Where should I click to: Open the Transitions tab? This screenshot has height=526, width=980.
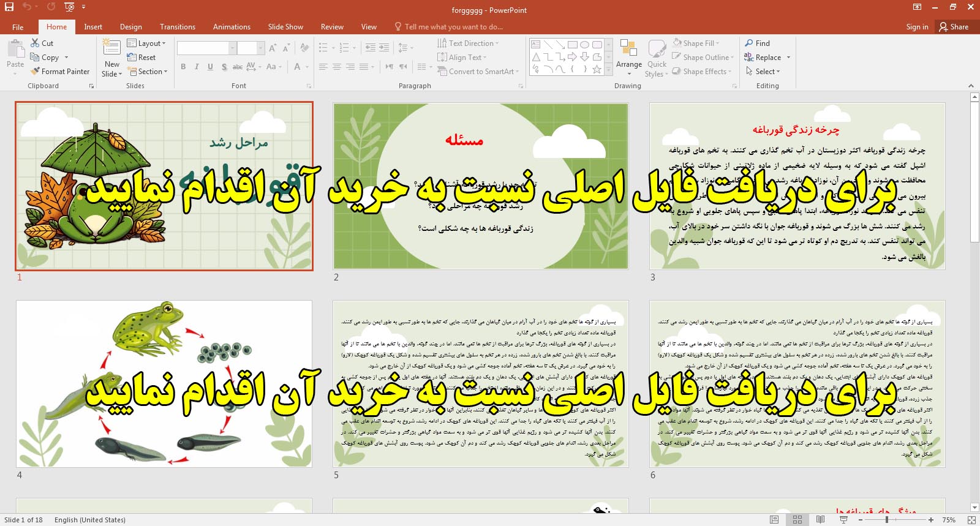[178, 26]
